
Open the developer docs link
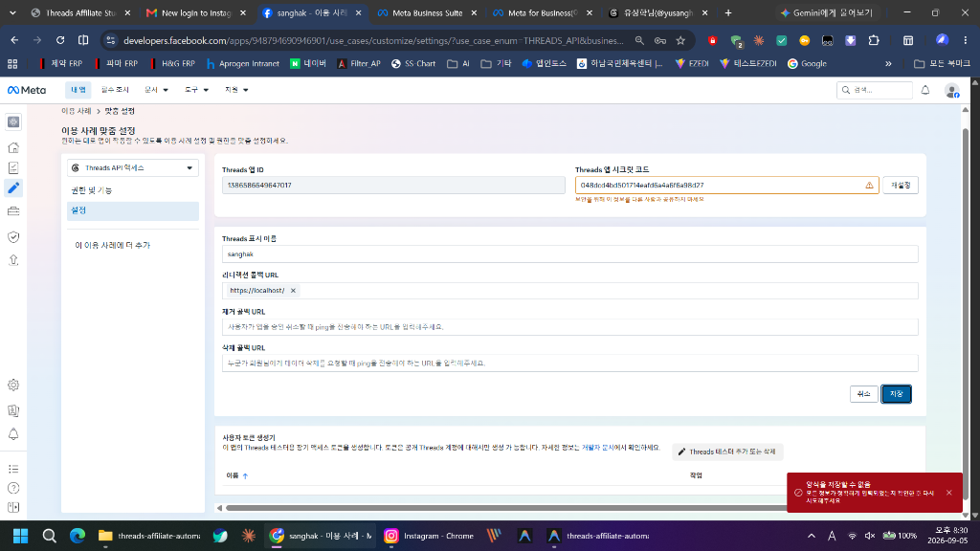click(597, 448)
